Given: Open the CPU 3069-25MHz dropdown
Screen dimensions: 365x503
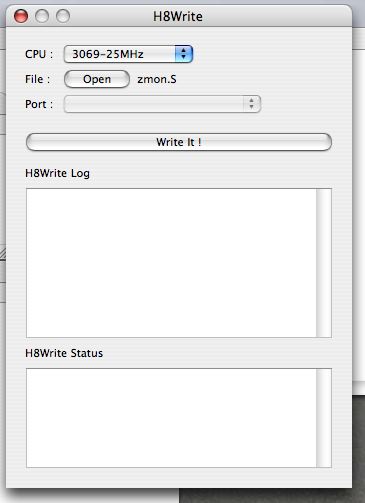Looking at the screenshot, I should click(x=128, y=54).
